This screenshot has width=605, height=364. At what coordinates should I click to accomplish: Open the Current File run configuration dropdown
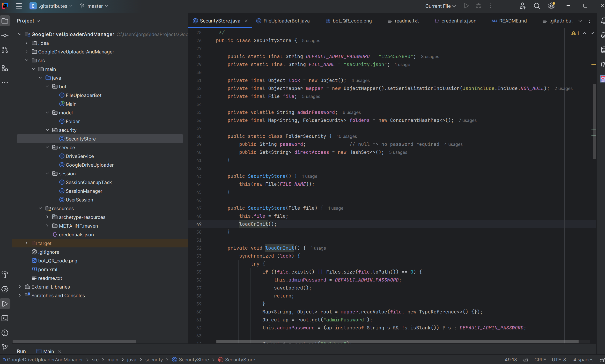coord(440,6)
